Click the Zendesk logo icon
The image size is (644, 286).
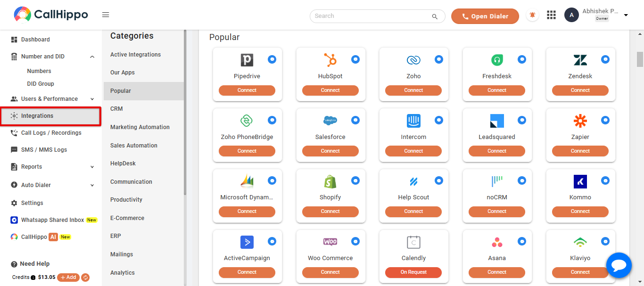point(580,60)
